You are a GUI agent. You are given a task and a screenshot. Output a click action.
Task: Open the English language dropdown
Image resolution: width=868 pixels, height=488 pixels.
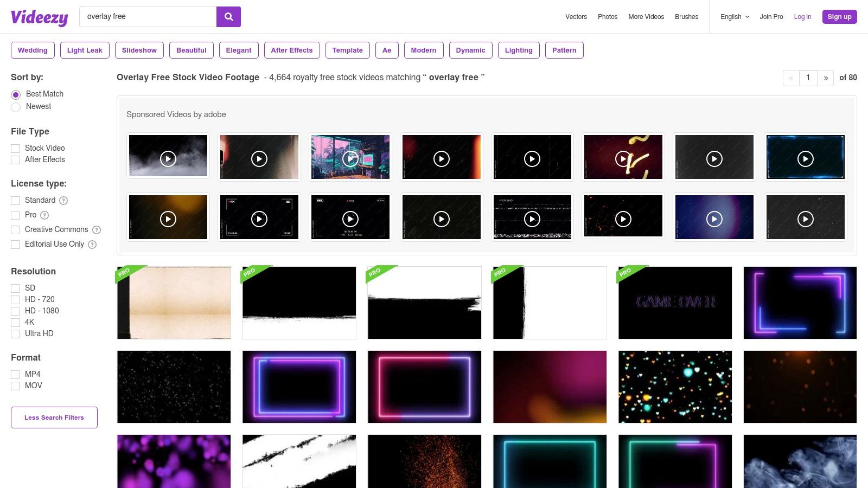tap(734, 17)
